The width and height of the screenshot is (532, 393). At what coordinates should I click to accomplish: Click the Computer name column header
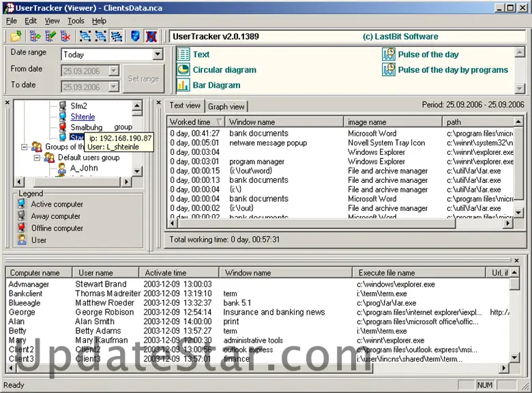tap(39, 272)
